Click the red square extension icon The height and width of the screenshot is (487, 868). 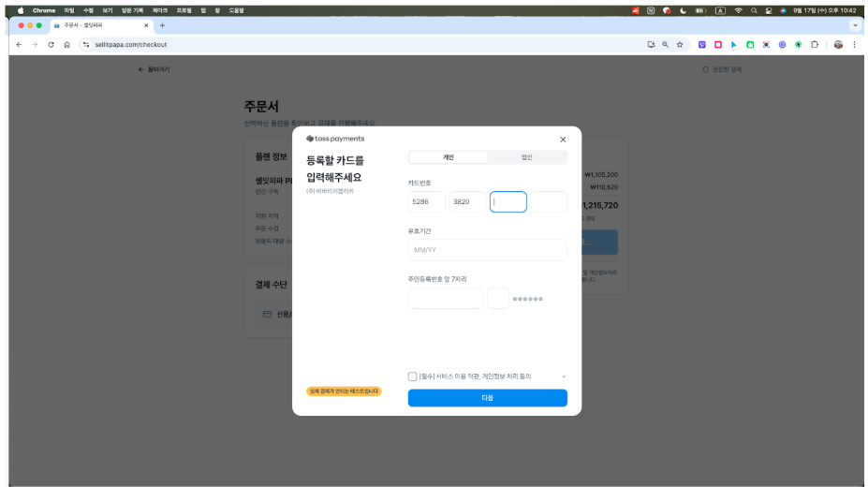718,45
